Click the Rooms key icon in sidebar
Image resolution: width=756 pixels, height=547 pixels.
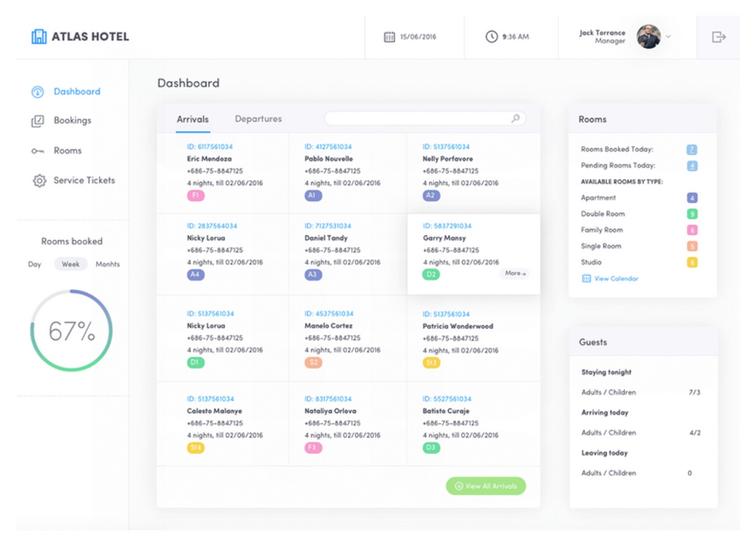pos(38,150)
